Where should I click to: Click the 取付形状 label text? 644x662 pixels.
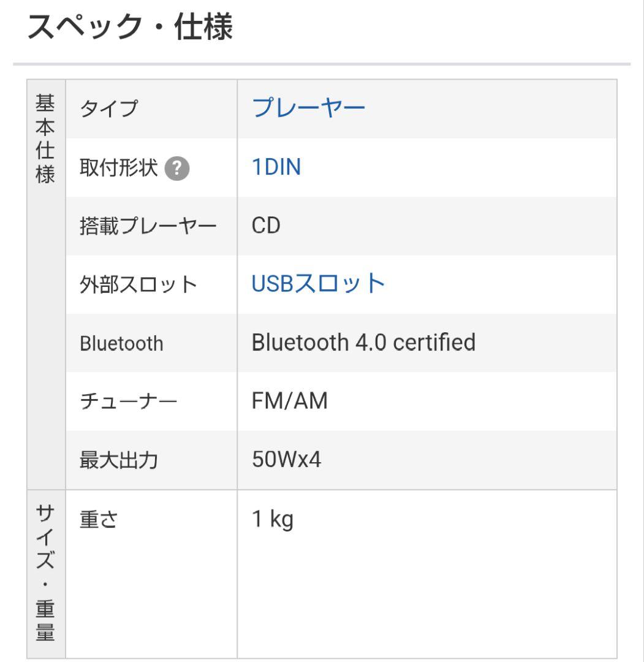coord(118,168)
